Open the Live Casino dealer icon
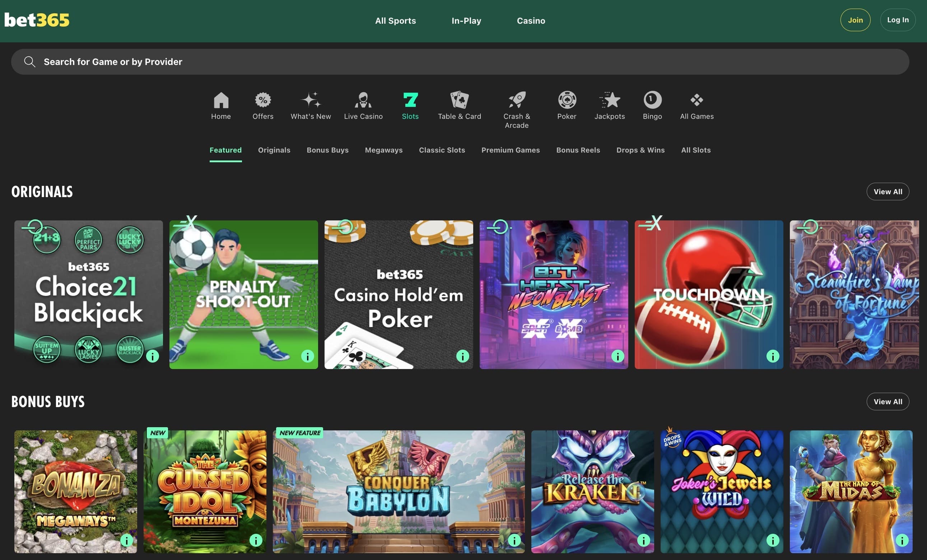Viewport: 927px width, 560px height. [x=363, y=100]
